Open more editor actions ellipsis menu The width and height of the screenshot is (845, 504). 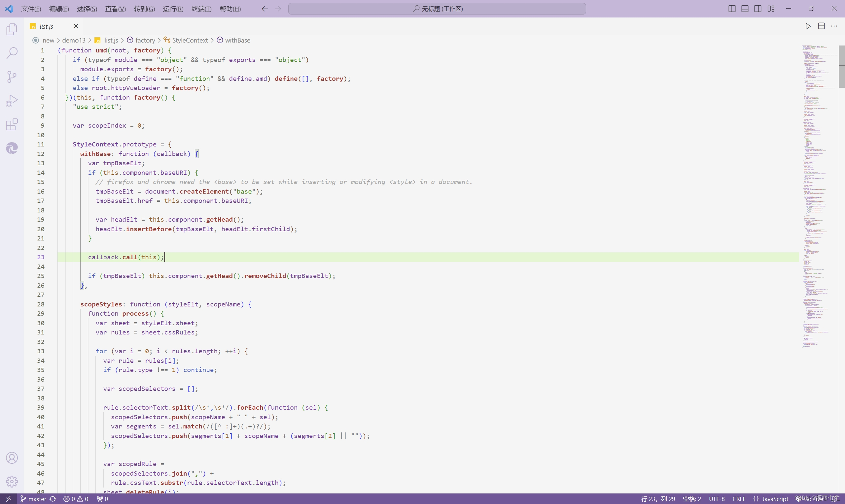pos(834,26)
